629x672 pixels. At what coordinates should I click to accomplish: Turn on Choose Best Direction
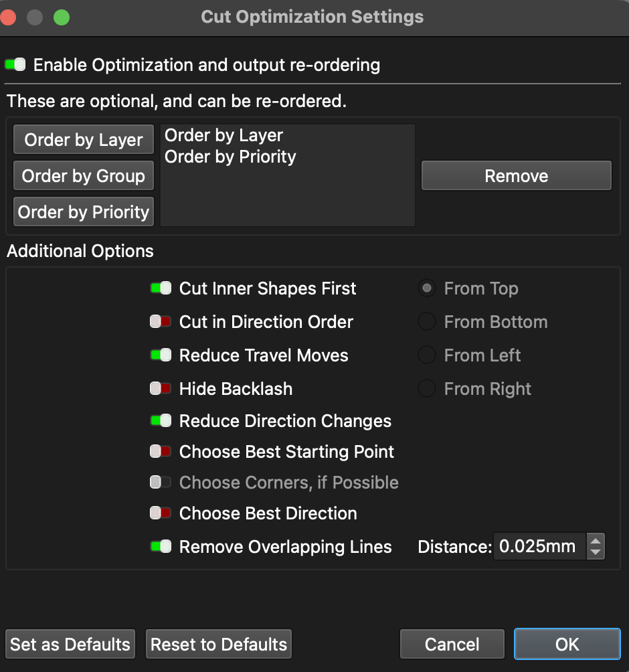[161, 513]
